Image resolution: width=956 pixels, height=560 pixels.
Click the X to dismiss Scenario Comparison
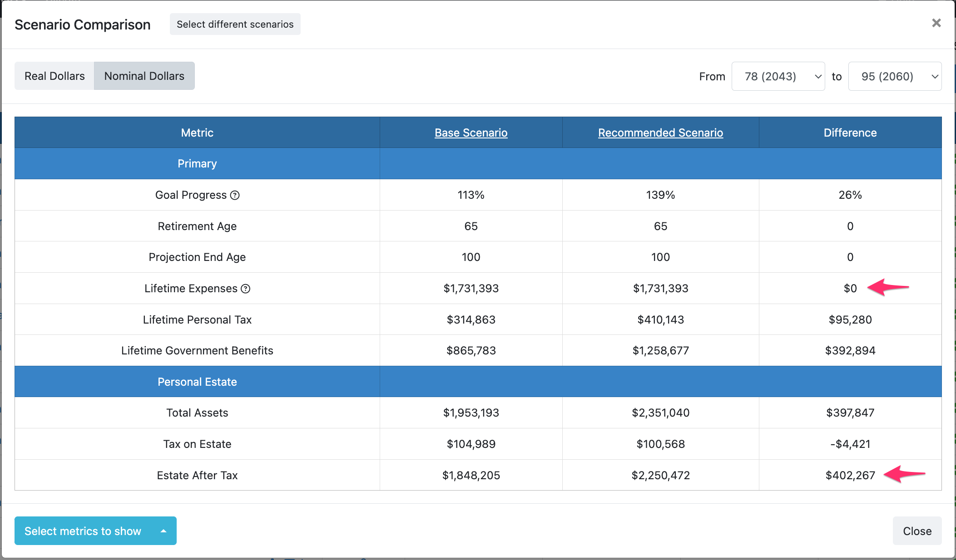click(x=936, y=23)
